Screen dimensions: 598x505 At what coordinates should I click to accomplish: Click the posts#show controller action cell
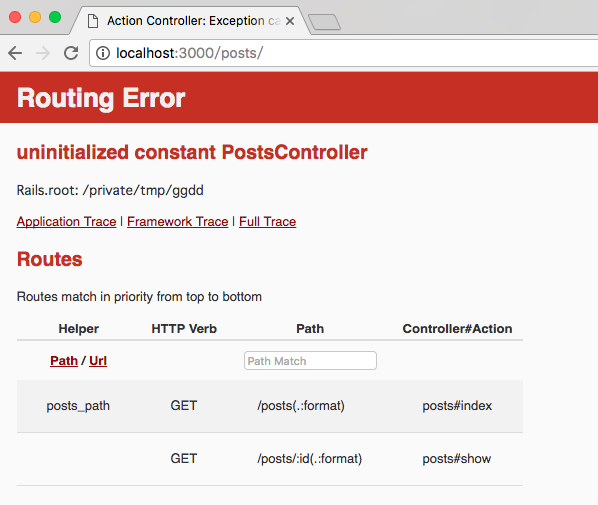click(457, 458)
